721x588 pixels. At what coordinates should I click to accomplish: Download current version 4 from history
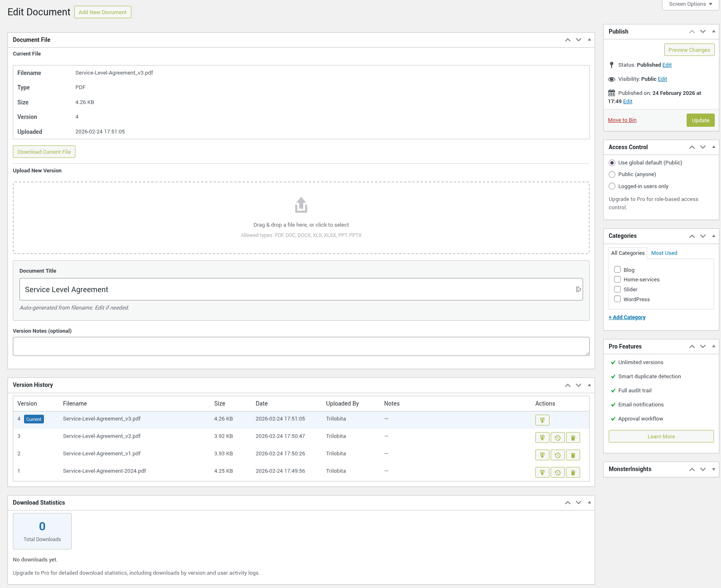542,420
